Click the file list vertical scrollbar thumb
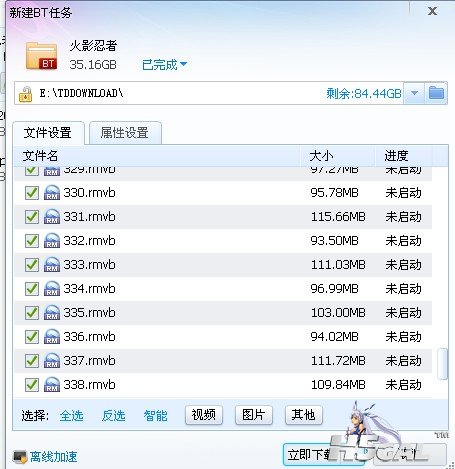Image resolution: width=455 pixels, height=469 pixels. point(443,364)
